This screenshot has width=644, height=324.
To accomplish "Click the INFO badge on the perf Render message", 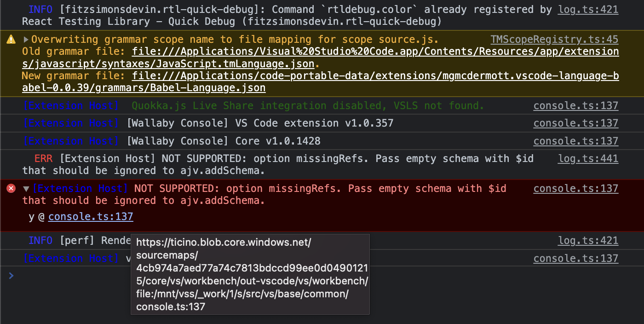I will point(40,240).
